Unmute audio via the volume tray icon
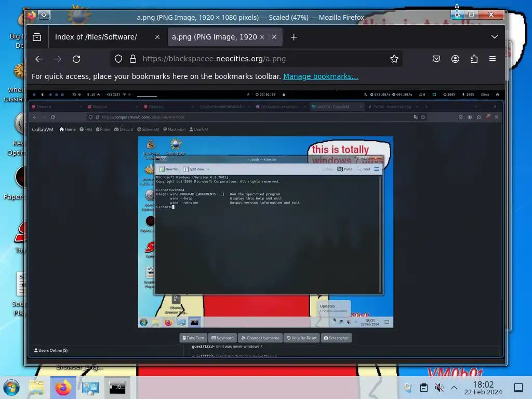 [439, 388]
